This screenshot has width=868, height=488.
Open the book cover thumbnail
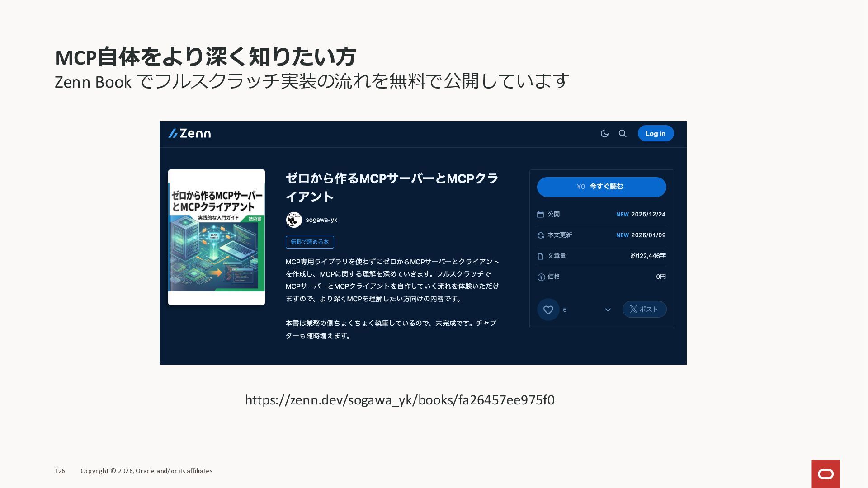tap(217, 237)
